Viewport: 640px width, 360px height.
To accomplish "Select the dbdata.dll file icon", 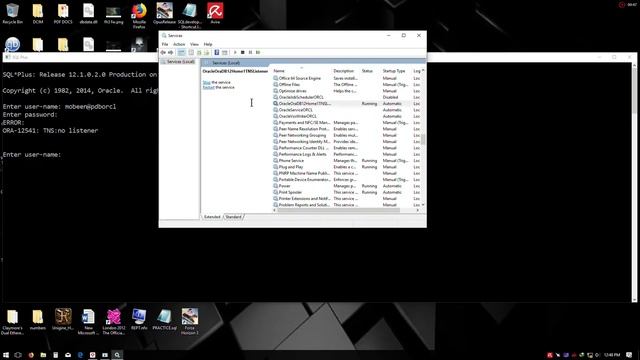I will pos(89,13).
